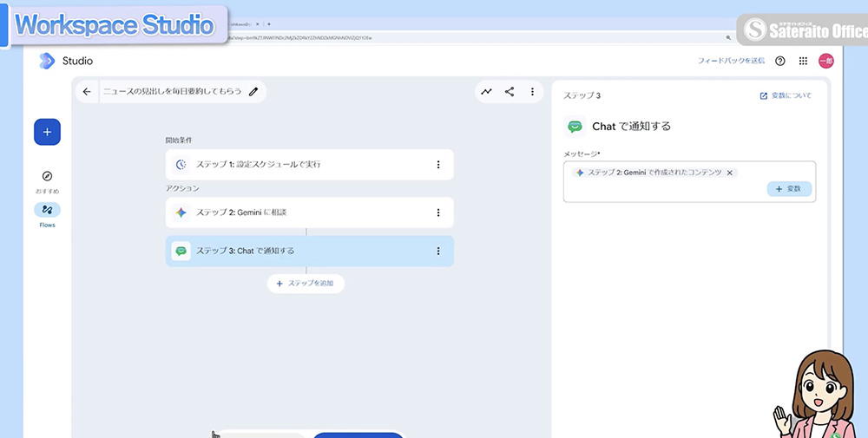Click フィードバックを送信 link
This screenshot has width=868, height=438.
[731, 61]
